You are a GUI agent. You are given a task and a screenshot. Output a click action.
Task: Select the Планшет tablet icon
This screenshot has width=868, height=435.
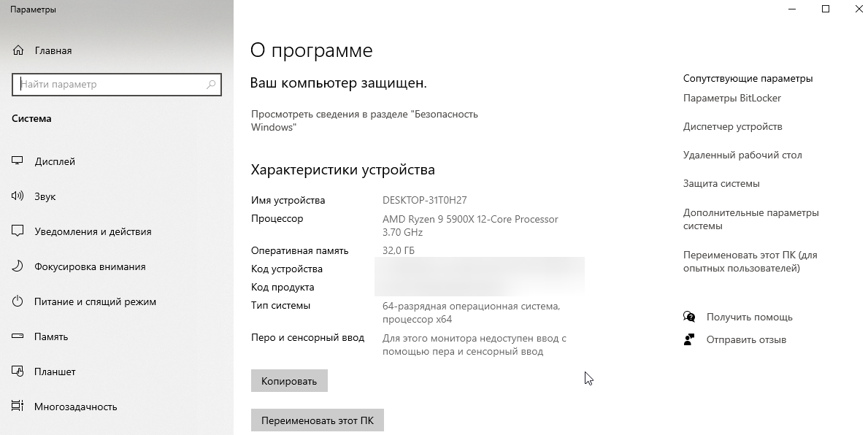[x=18, y=372]
